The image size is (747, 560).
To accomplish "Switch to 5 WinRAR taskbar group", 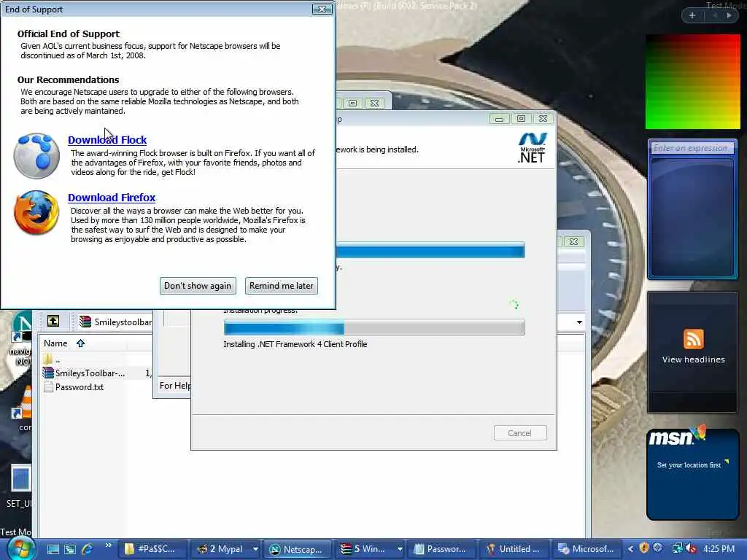I will (x=365, y=549).
